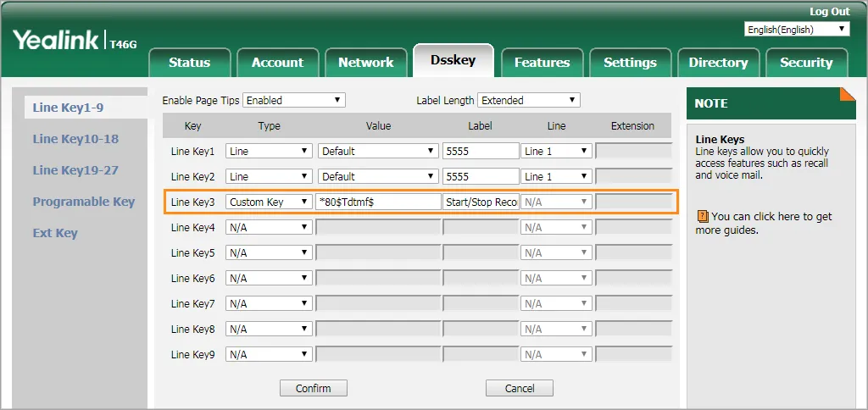The width and height of the screenshot is (868, 410).
Task: Click the Start/Stop Reco label field
Action: (x=481, y=202)
